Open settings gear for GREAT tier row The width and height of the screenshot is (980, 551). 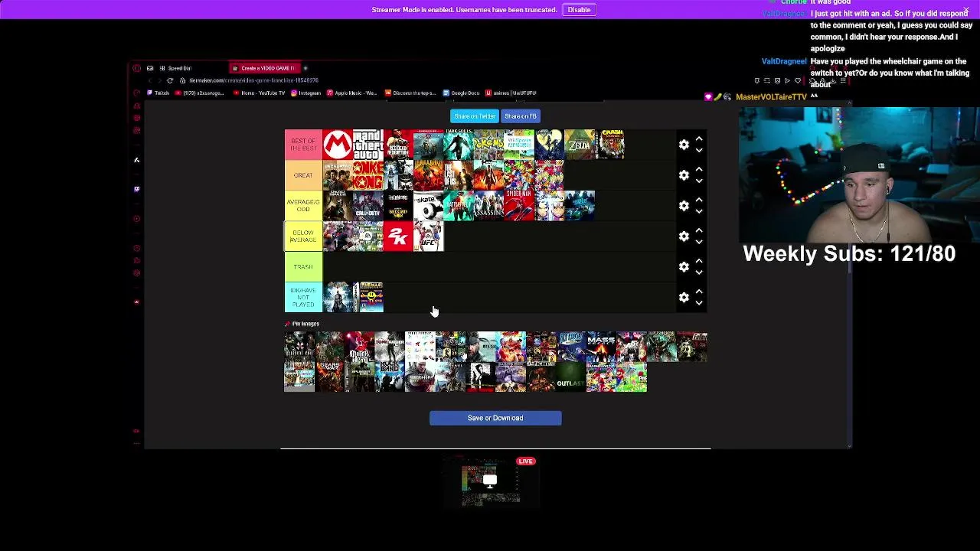[x=684, y=175]
